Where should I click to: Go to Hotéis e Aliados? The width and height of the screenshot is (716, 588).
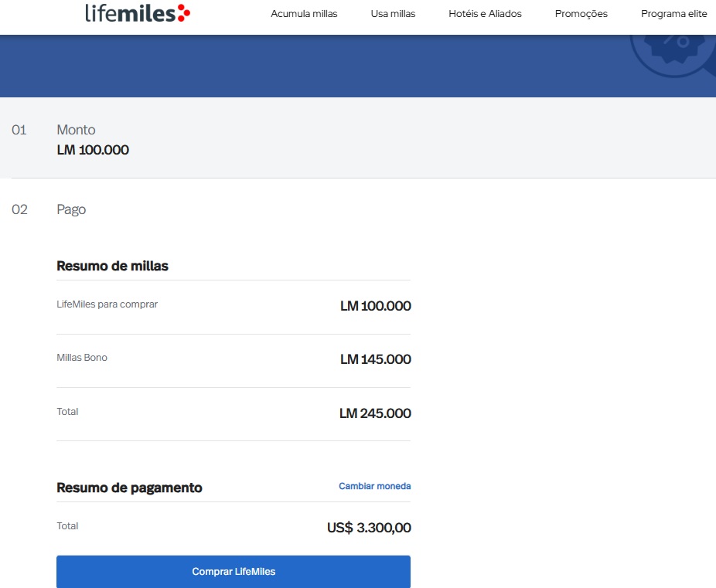pyautogui.click(x=485, y=14)
